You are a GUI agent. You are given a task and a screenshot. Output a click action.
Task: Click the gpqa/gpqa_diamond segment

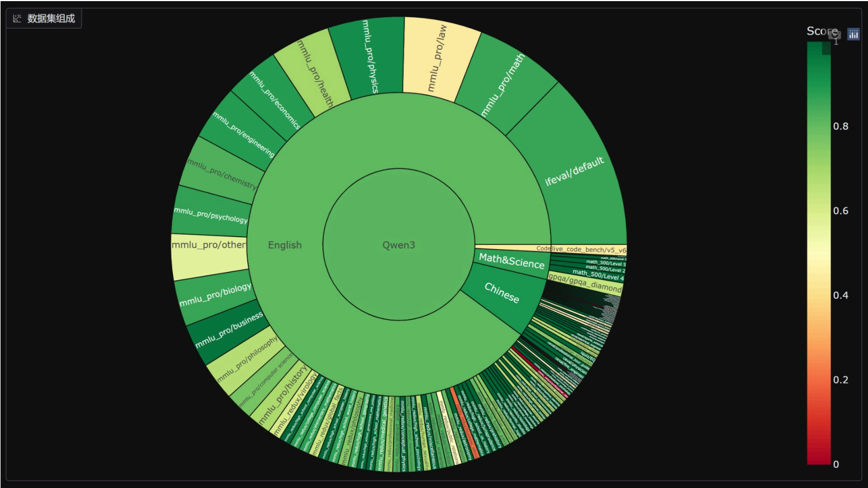pyautogui.click(x=585, y=282)
